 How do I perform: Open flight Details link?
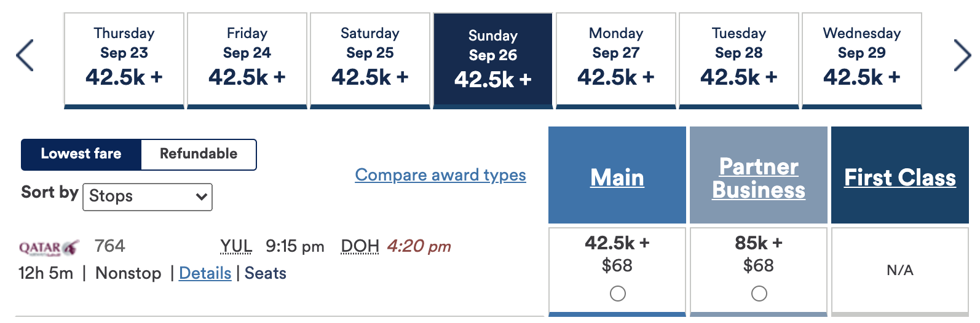[205, 273]
